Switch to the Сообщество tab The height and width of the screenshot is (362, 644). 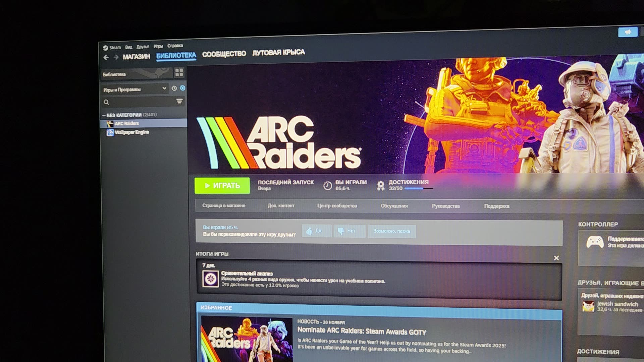[224, 54]
